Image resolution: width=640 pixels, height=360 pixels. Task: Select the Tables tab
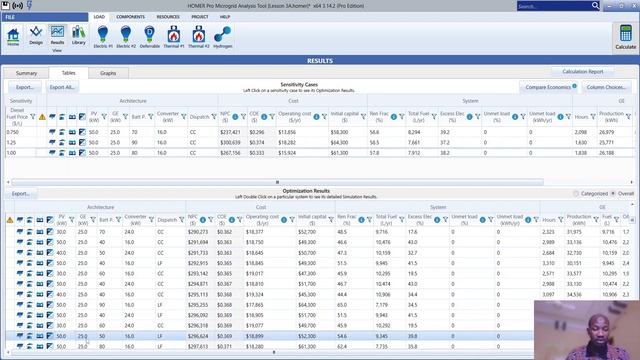pyautogui.click(x=69, y=73)
